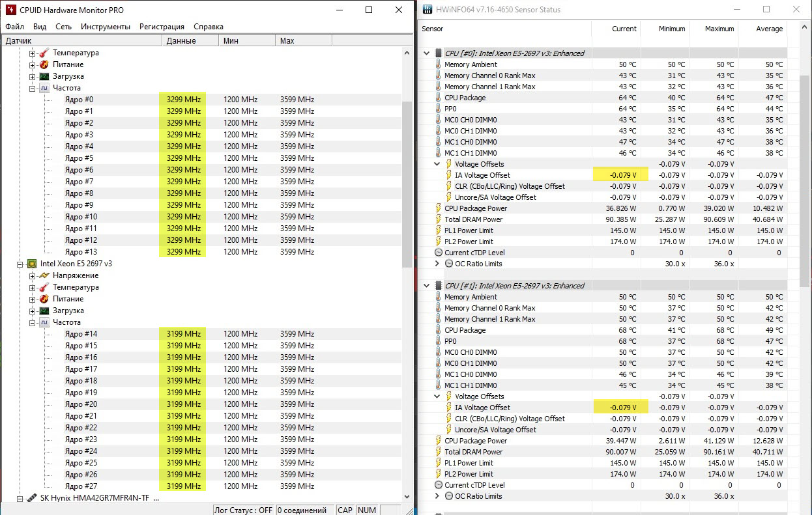The image size is (812, 515).
Task: Open the Регистрация menu
Action: (162, 27)
